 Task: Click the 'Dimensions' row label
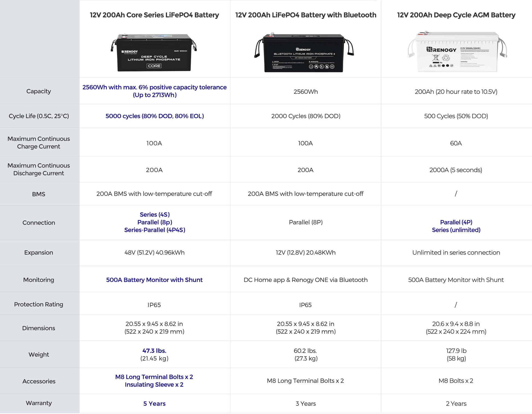tap(39, 328)
